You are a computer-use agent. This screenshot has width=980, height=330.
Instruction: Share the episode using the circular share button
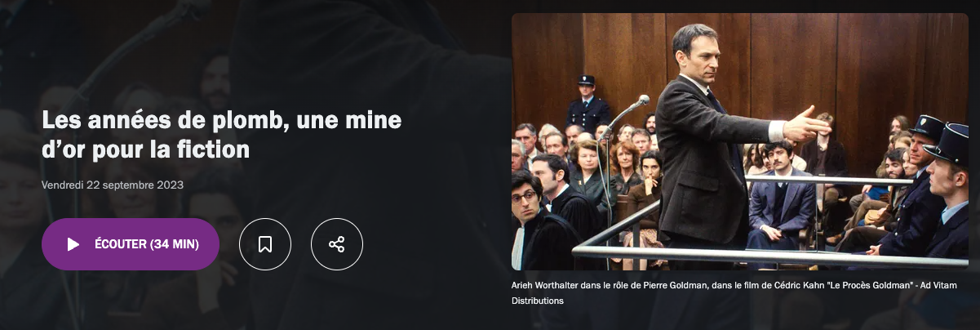(x=337, y=244)
